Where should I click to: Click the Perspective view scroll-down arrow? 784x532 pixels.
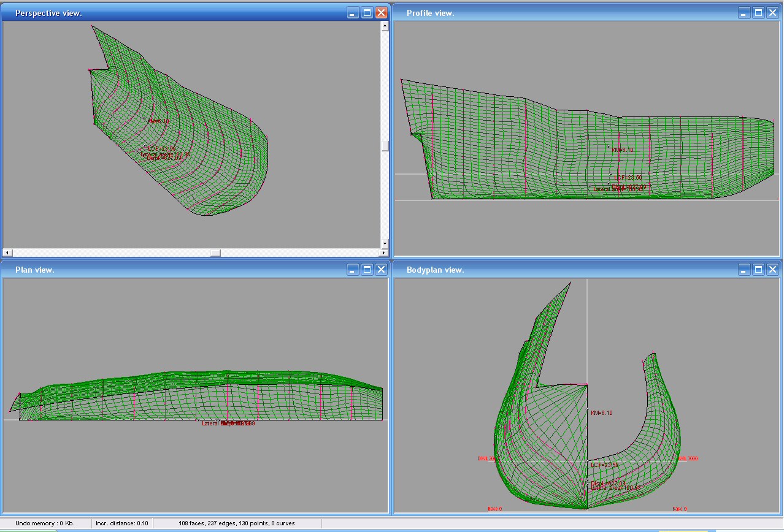click(x=385, y=243)
